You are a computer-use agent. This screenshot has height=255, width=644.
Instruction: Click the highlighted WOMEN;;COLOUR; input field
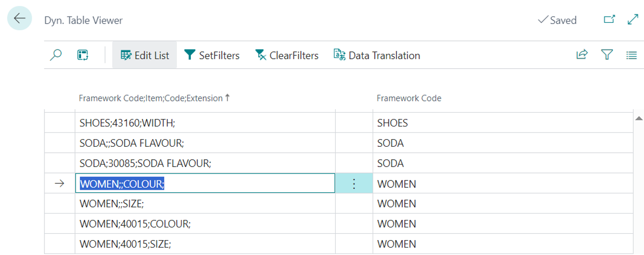205,184
